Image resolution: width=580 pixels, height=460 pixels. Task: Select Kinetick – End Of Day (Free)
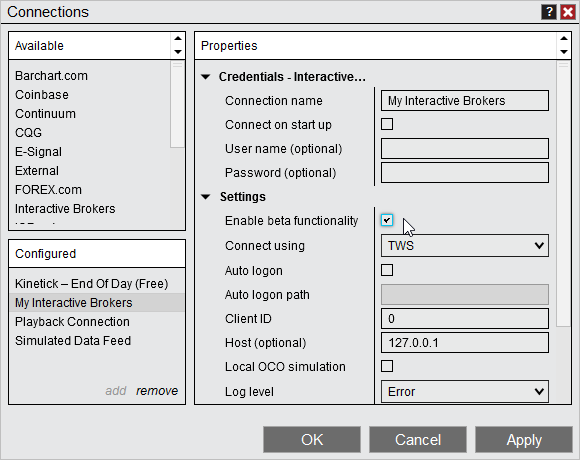(97, 284)
